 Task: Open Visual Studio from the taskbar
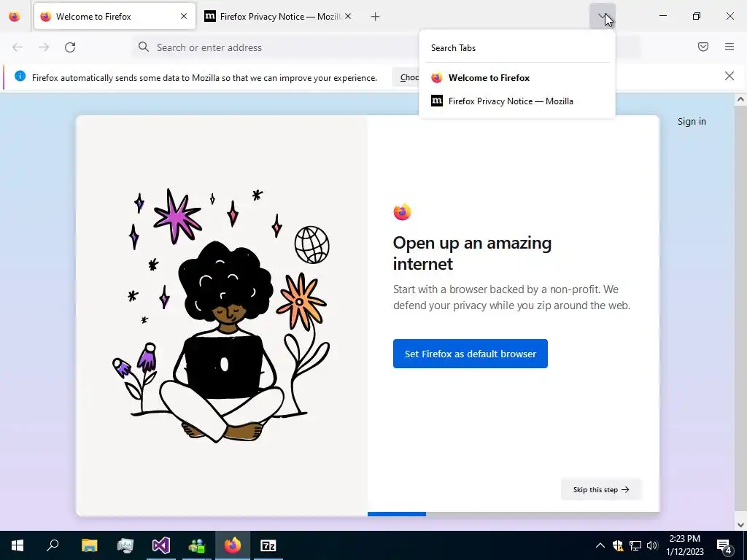point(161,545)
